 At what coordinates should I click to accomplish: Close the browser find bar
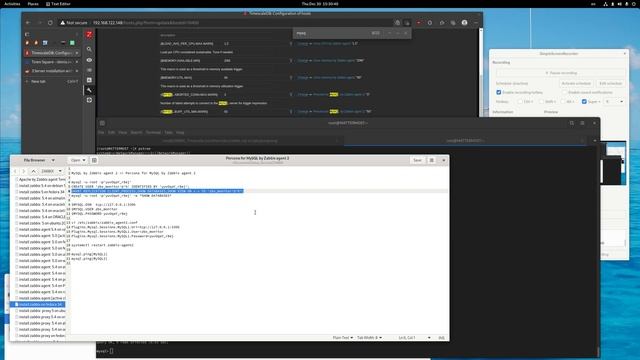[406, 33]
